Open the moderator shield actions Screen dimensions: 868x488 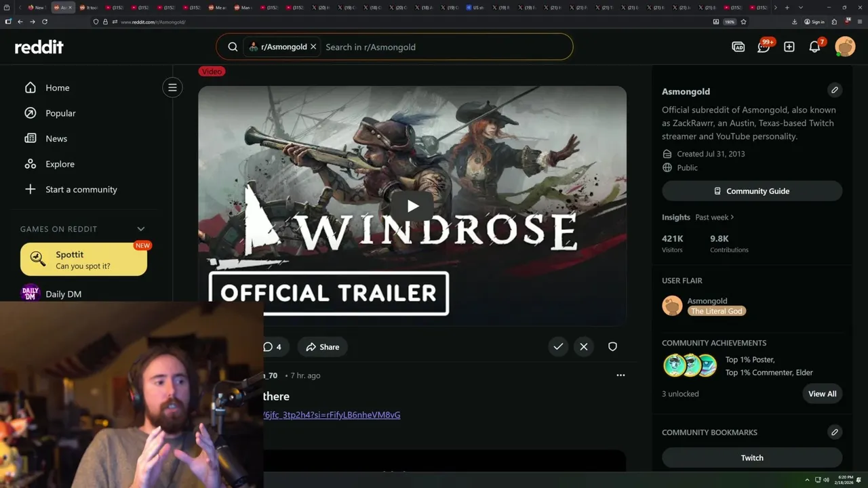(x=612, y=346)
